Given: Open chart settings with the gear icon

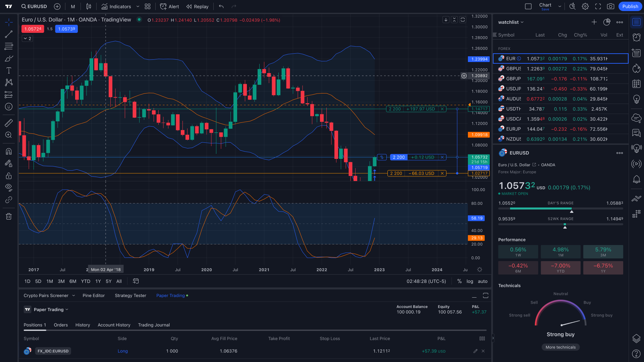Looking at the screenshot, I should [x=585, y=6].
